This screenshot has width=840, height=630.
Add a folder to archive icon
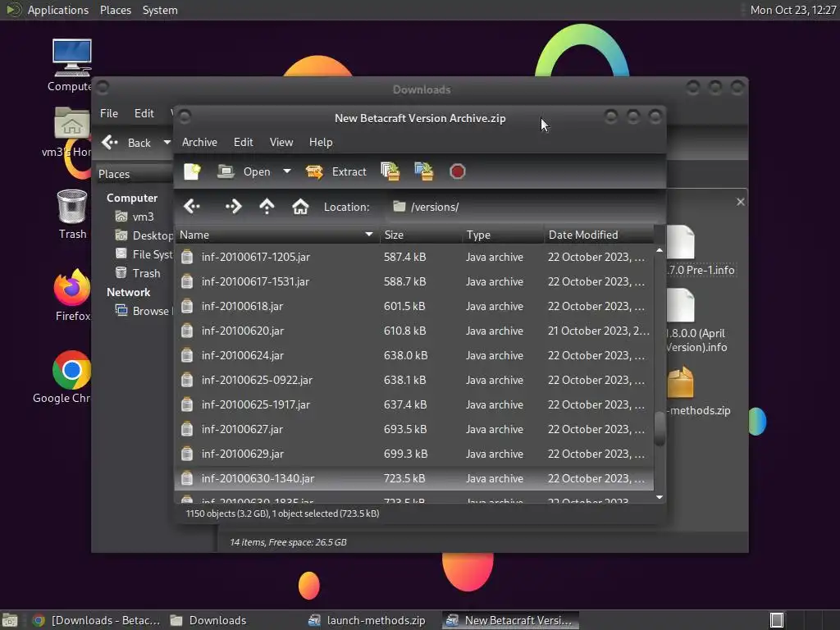click(424, 171)
